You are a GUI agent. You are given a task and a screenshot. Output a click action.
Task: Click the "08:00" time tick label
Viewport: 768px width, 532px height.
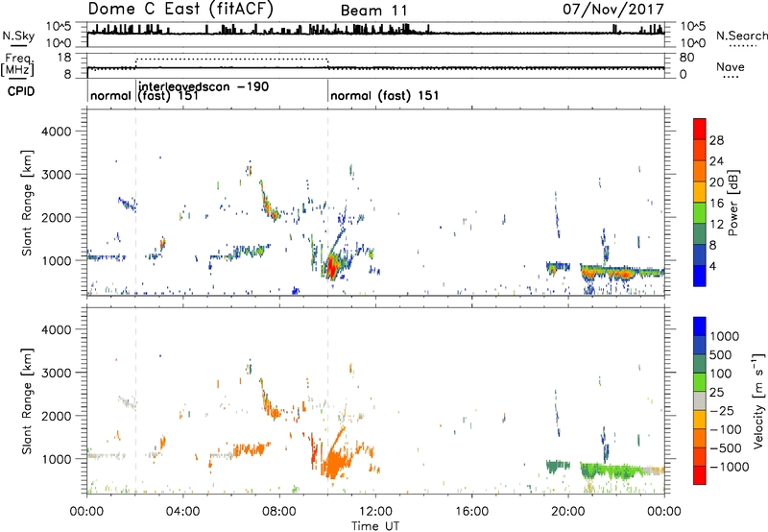click(x=279, y=512)
